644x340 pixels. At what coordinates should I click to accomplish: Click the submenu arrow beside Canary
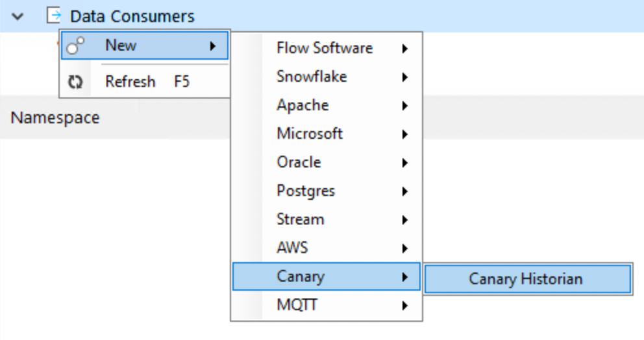(x=405, y=277)
